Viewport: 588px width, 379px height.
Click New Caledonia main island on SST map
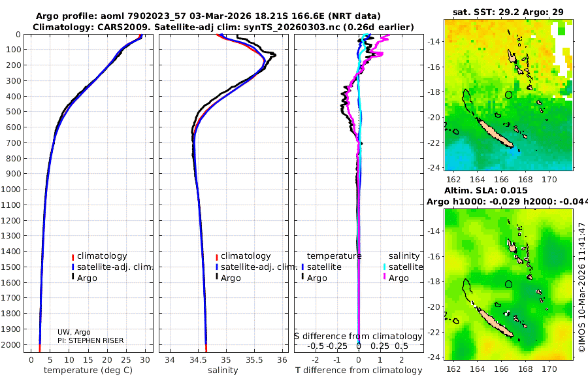pyautogui.click(x=495, y=133)
